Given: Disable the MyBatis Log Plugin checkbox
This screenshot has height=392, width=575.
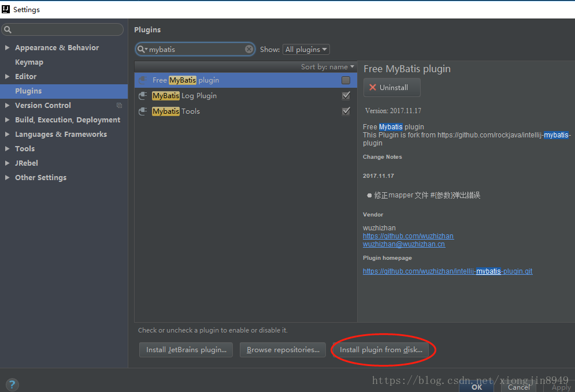Looking at the screenshot, I should (x=346, y=95).
